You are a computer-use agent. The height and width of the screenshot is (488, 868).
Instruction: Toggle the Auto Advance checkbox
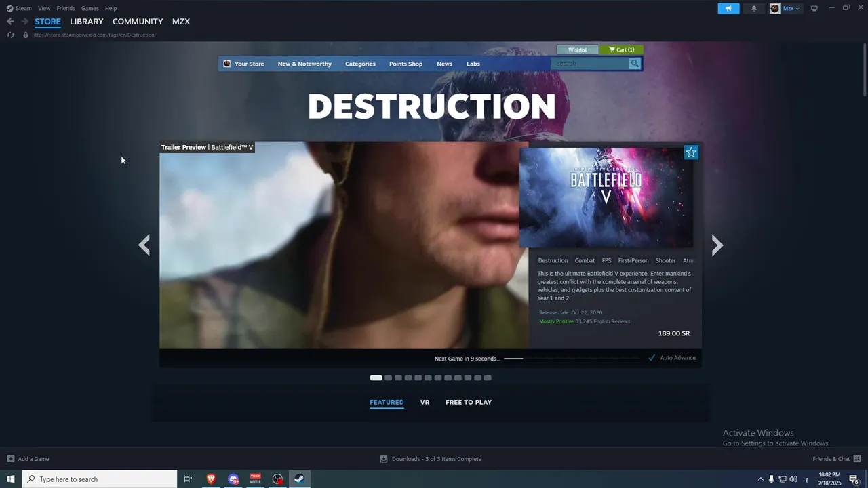tap(652, 358)
